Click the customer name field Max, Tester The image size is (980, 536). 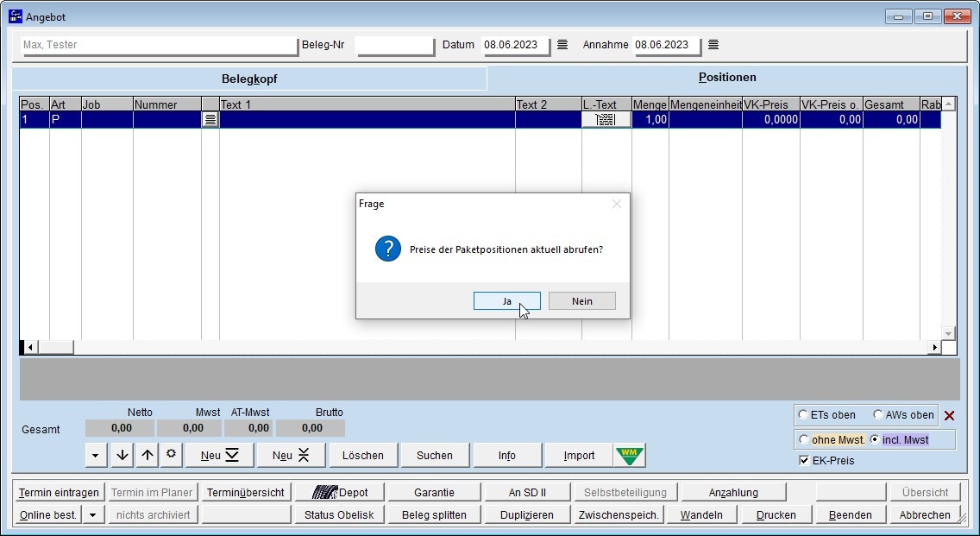160,45
